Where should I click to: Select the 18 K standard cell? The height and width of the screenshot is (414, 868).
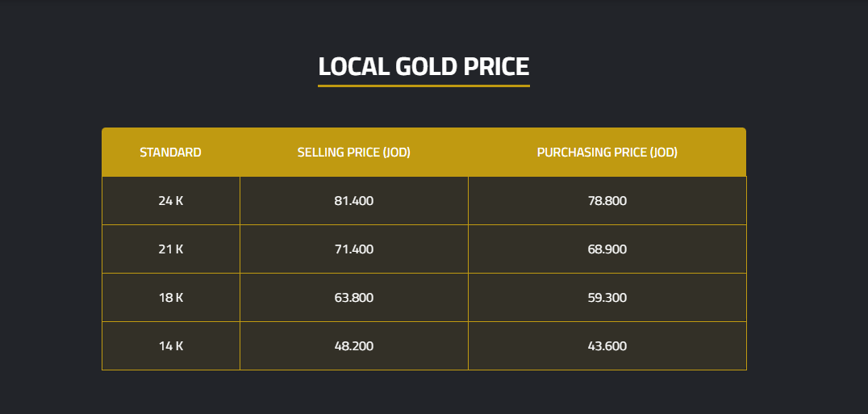[170, 298]
